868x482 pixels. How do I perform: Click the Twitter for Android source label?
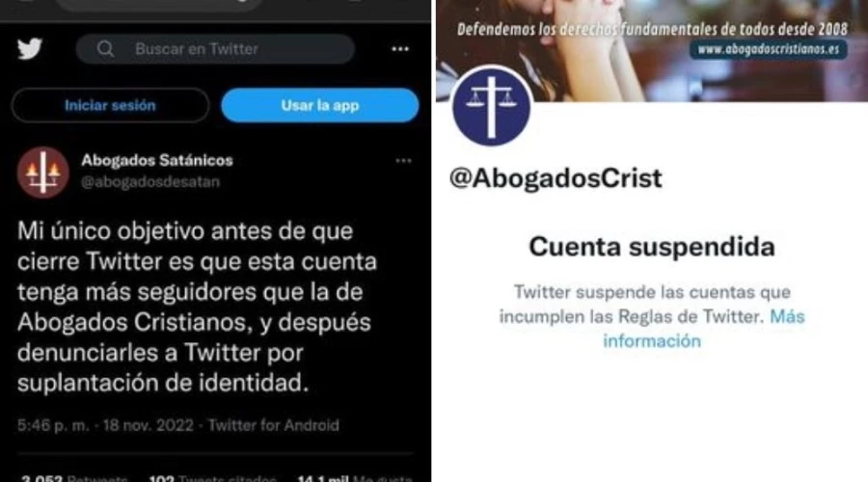[x=274, y=425]
